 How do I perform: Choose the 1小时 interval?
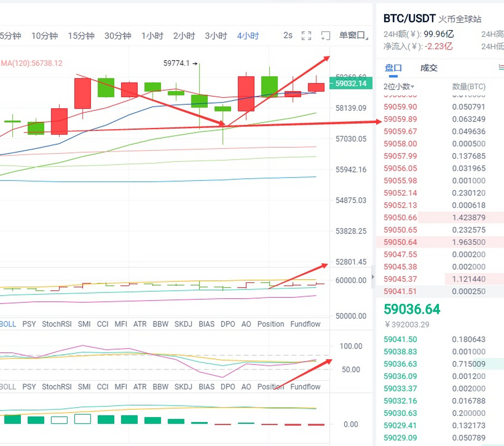click(x=152, y=36)
